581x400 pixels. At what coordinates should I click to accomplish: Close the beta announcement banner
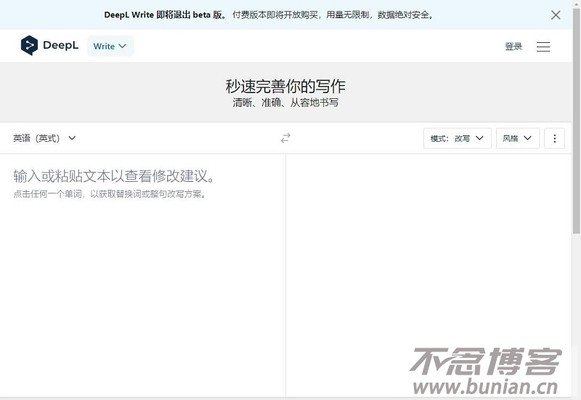pos(555,15)
